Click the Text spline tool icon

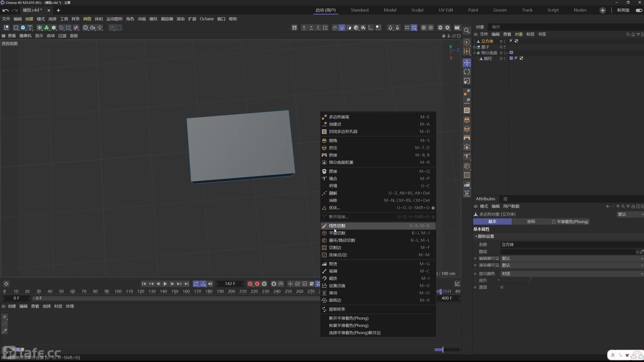click(30, 28)
